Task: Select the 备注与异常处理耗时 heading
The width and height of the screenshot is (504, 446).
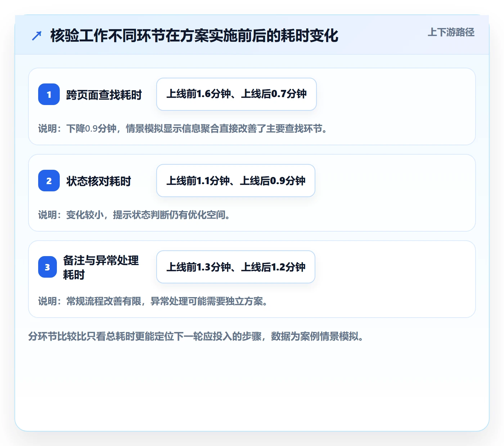Action: click(x=101, y=267)
